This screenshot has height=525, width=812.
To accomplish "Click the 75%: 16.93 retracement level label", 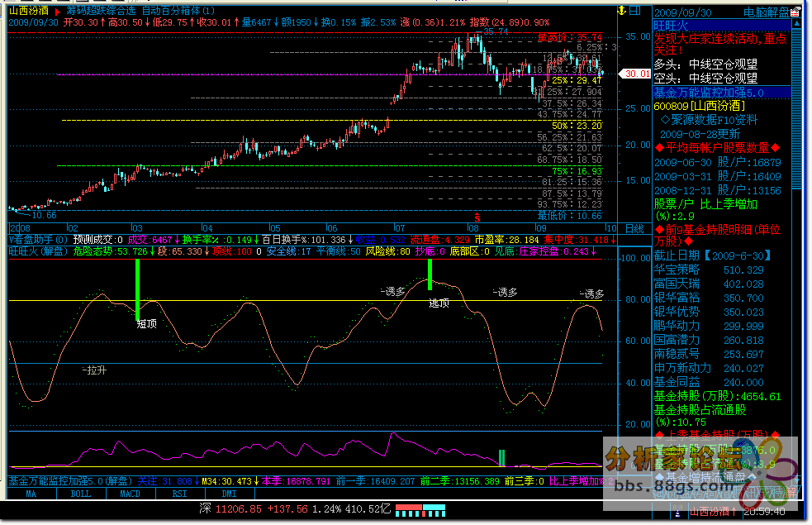I will [x=577, y=171].
